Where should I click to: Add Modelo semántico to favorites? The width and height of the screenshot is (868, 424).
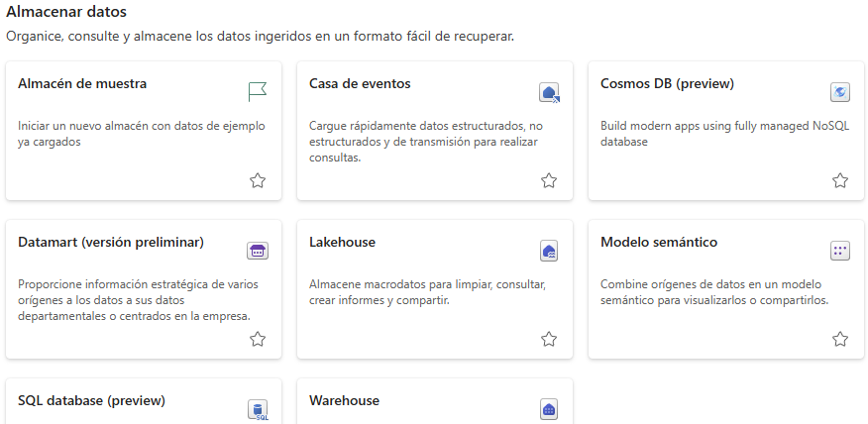[x=840, y=339]
